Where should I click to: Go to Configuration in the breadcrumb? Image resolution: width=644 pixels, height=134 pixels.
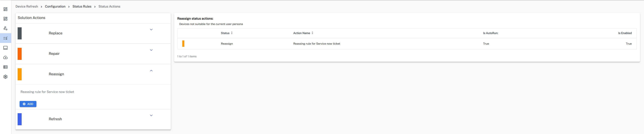coord(55,7)
